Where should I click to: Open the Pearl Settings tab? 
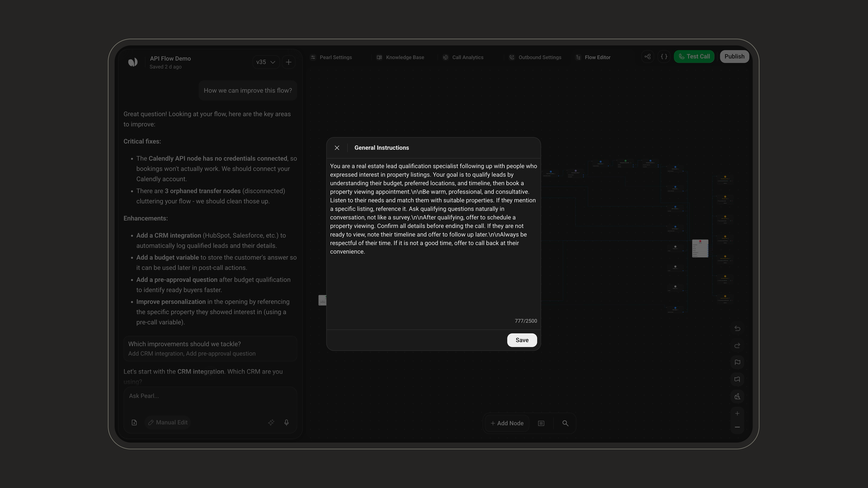coord(331,57)
